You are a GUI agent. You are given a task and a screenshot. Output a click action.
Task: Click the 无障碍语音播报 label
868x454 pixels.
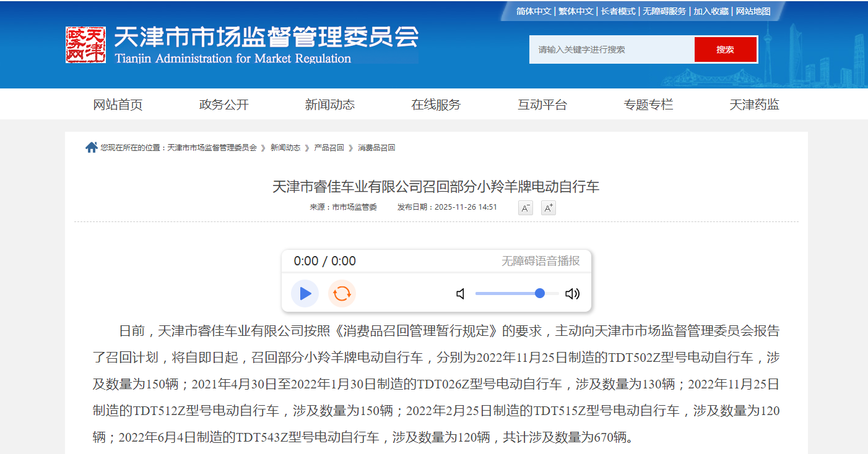pos(540,261)
